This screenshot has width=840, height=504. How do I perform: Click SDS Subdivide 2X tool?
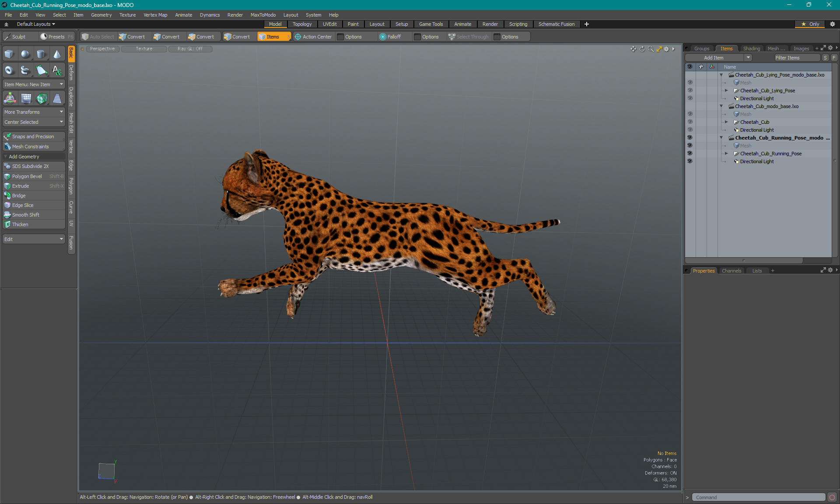[x=34, y=166]
